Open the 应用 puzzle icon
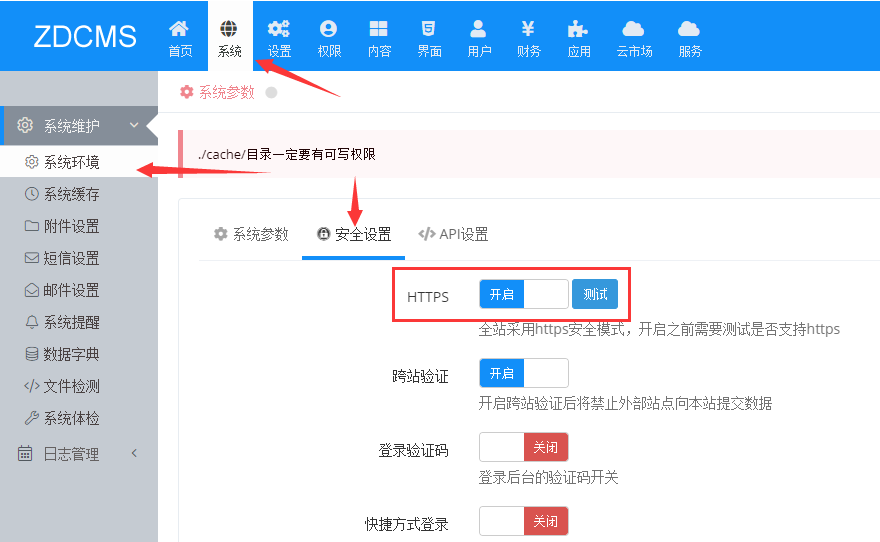 [x=578, y=28]
